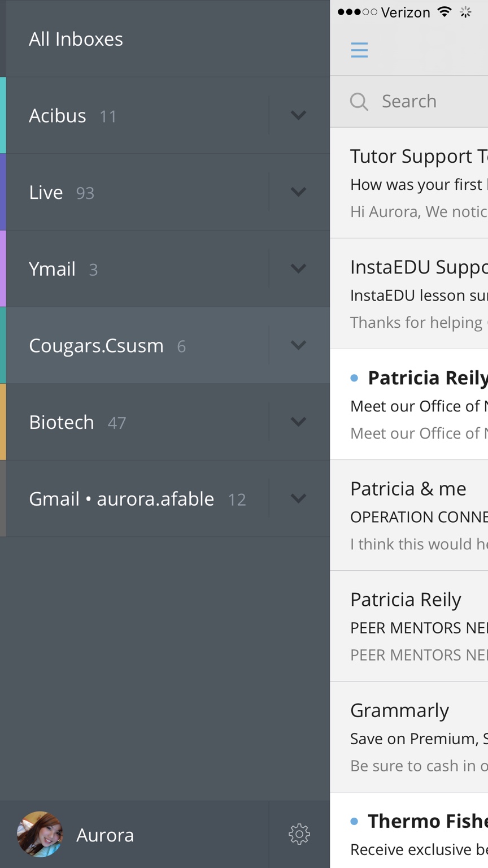Focus the Search field
This screenshot has width=488, height=868.
(x=429, y=102)
